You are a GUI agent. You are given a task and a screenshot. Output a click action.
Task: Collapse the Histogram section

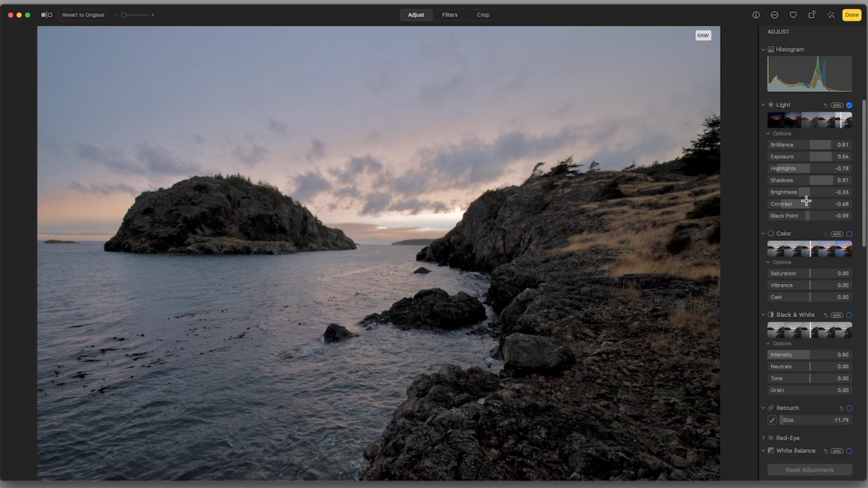tap(763, 49)
